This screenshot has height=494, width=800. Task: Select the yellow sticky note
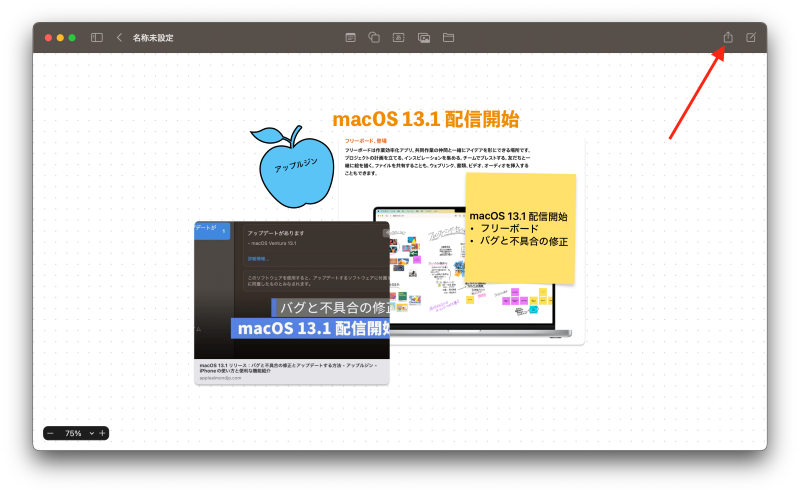click(x=520, y=229)
